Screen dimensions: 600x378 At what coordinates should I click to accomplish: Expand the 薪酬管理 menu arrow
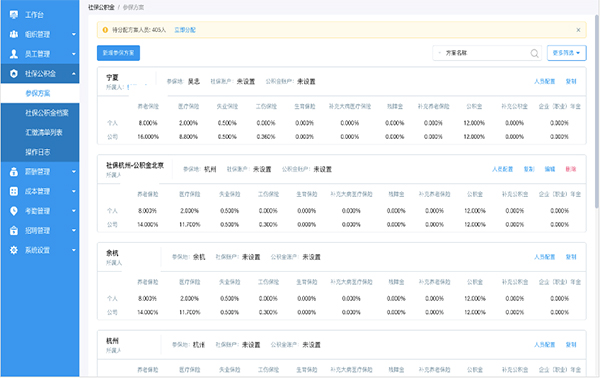(74, 172)
